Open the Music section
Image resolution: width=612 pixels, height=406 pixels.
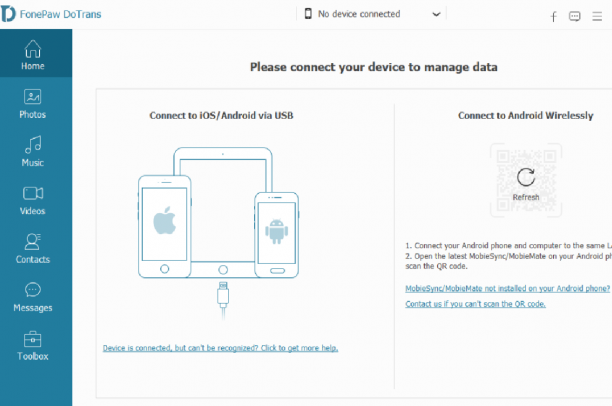(33, 152)
